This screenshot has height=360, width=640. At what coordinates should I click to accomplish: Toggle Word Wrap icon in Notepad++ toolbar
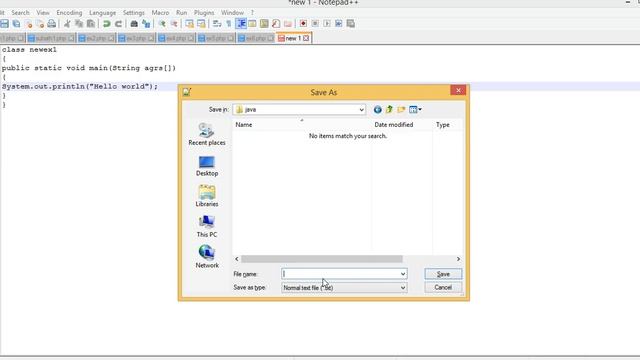pos(217,24)
